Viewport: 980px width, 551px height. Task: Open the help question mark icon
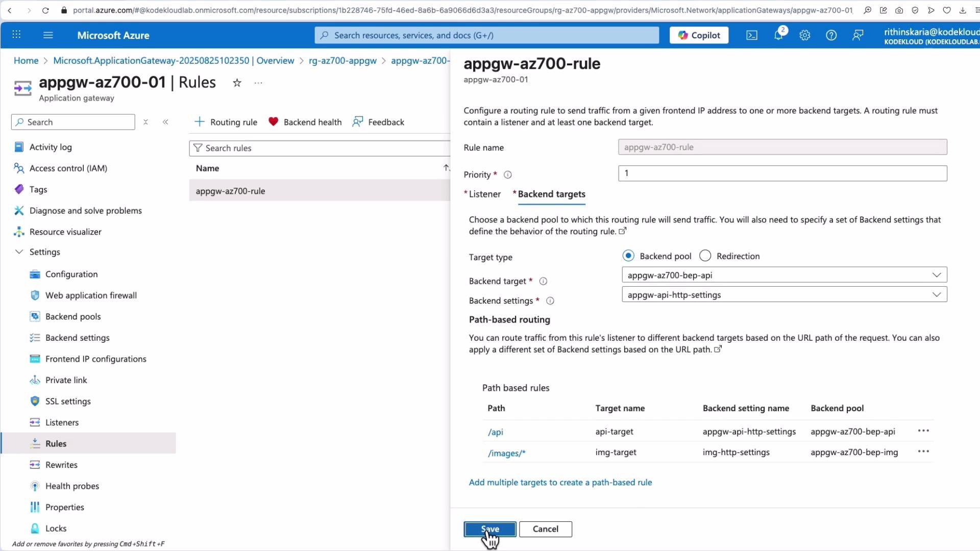(831, 35)
